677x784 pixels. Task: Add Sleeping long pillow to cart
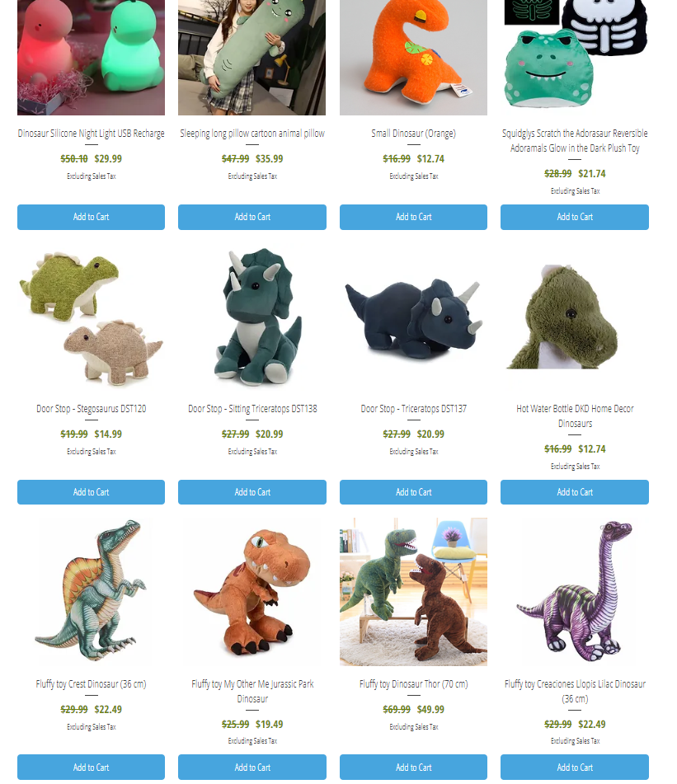pos(252,217)
